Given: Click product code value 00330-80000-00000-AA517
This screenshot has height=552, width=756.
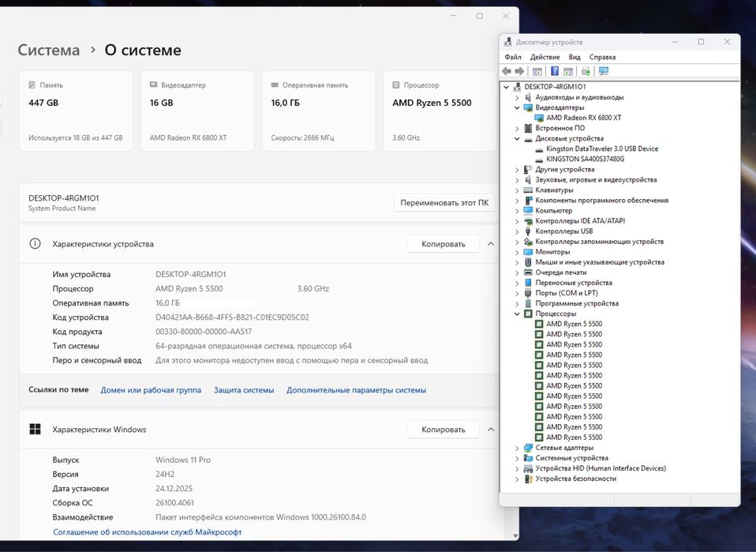Looking at the screenshot, I should (204, 332).
